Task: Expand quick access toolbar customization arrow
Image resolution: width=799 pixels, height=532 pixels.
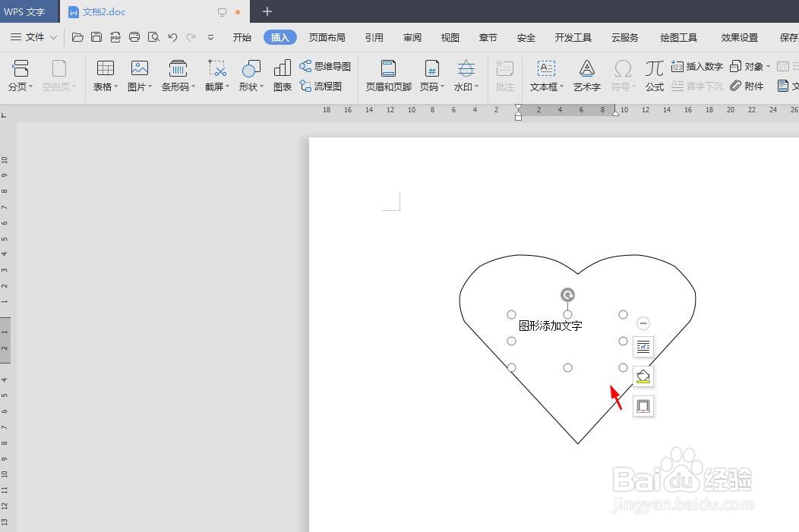Action: [210, 37]
